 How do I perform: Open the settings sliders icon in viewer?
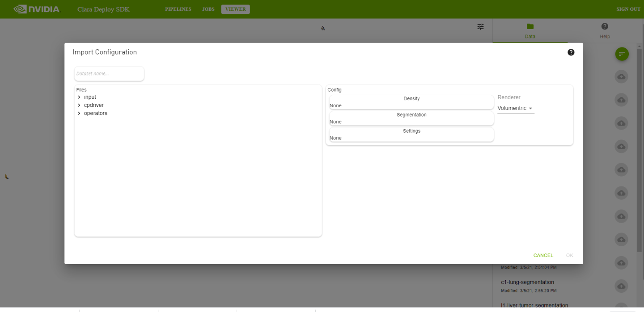[480, 27]
